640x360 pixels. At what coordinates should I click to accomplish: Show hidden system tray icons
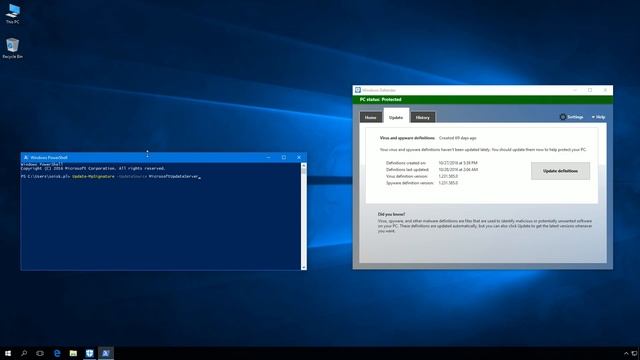(x=626, y=353)
